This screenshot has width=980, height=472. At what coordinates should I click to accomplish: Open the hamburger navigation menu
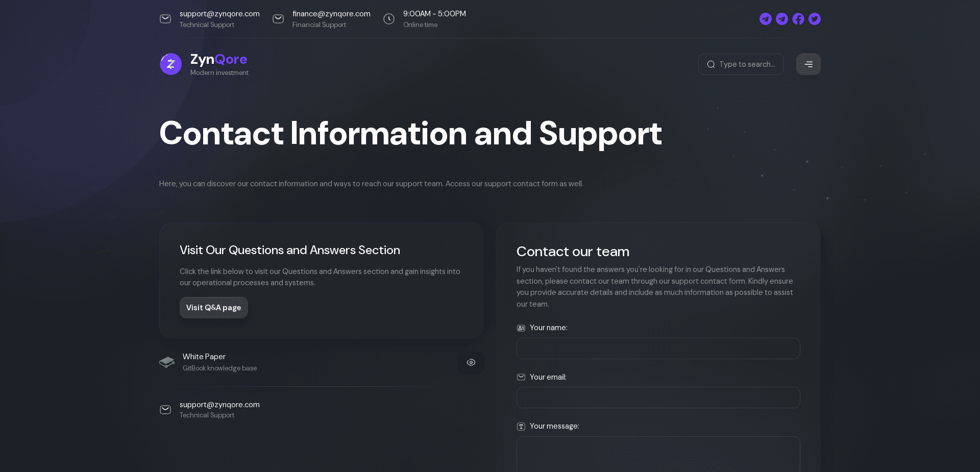tap(808, 64)
